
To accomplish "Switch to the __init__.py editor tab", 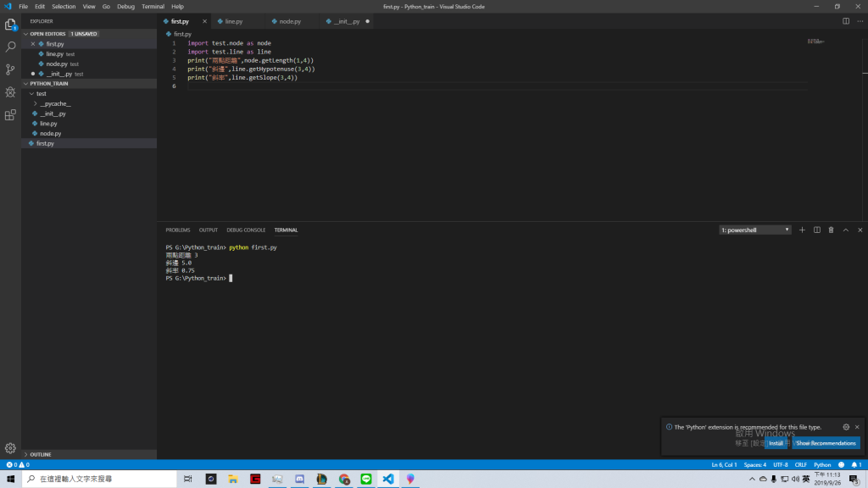I will point(347,21).
